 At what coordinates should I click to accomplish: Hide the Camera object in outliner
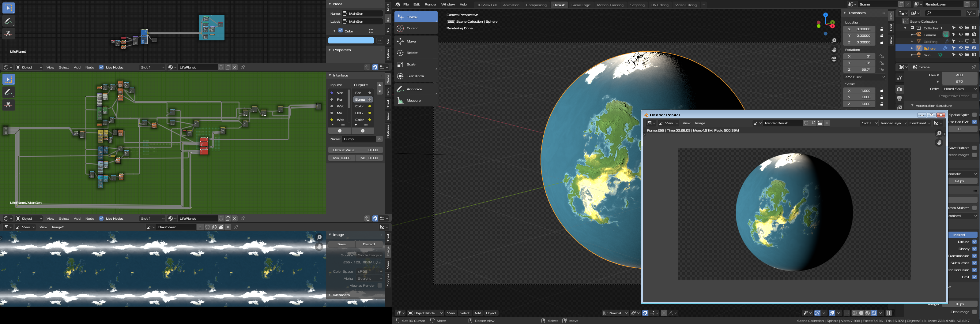point(961,35)
